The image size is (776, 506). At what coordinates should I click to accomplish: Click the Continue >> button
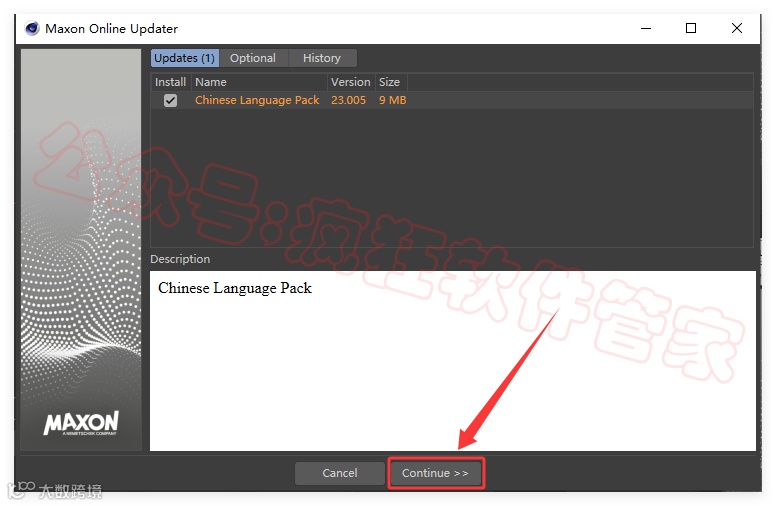(x=436, y=473)
